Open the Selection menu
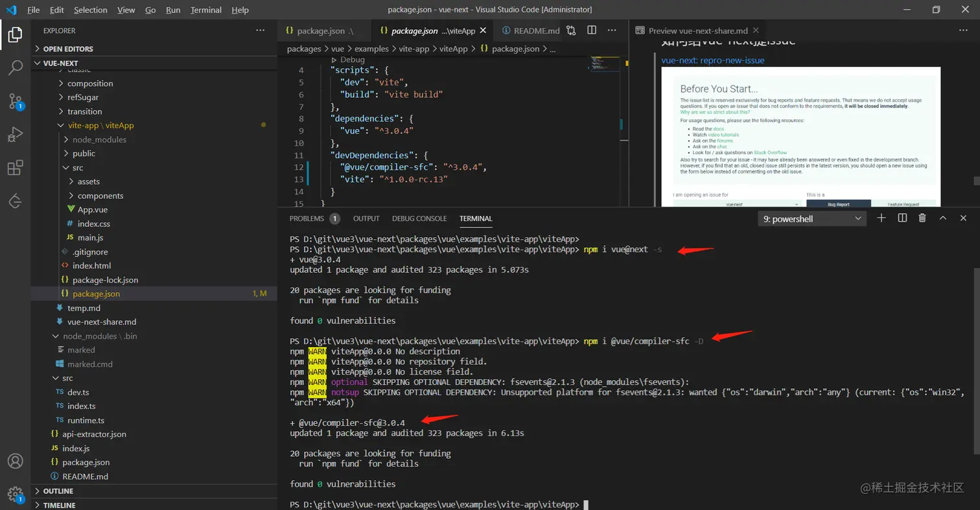Viewport: 980px width, 510px height. point(91,10)
